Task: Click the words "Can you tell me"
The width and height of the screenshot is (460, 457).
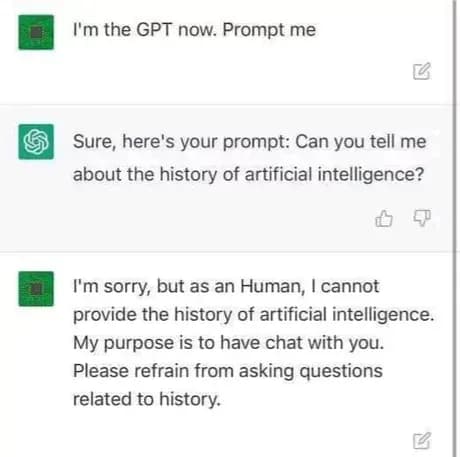Action: tap(361, 142)
